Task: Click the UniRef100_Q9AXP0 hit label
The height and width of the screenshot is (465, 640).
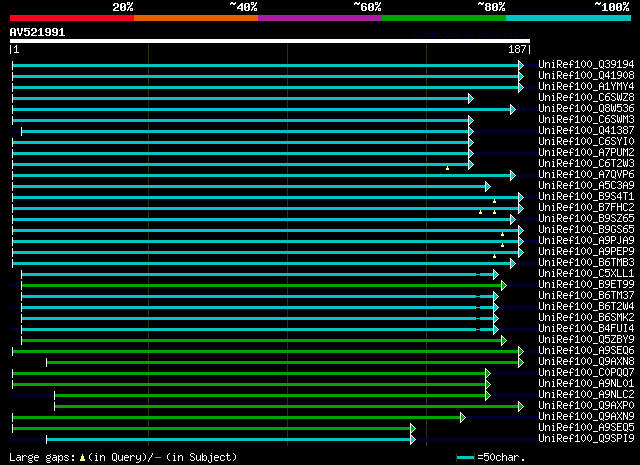Action: tap(586, 406)
